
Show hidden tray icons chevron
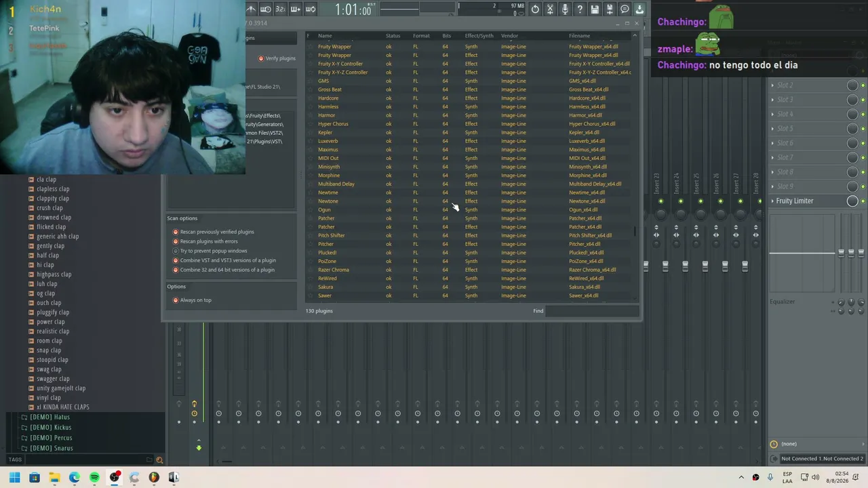(741, 477)
